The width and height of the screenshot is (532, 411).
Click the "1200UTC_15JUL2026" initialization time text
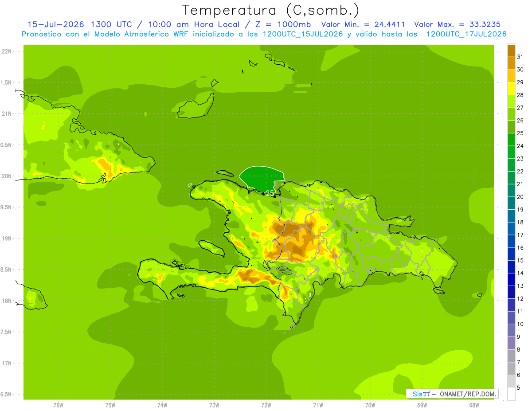[x=303, y=34]
